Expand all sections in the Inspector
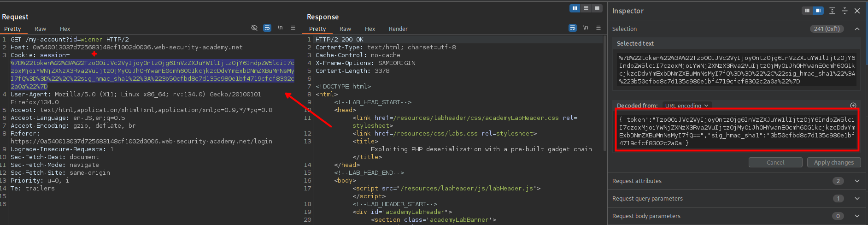868x225 pixels. coord(832,11)
